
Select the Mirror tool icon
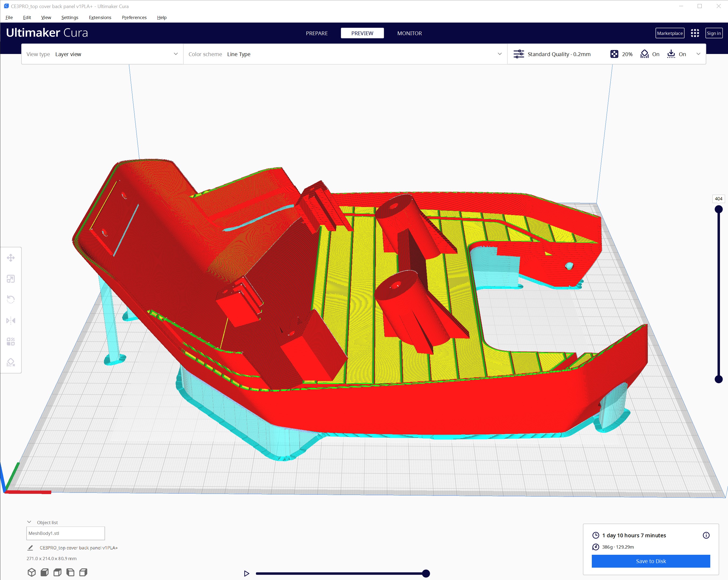(x=11, y=320)
